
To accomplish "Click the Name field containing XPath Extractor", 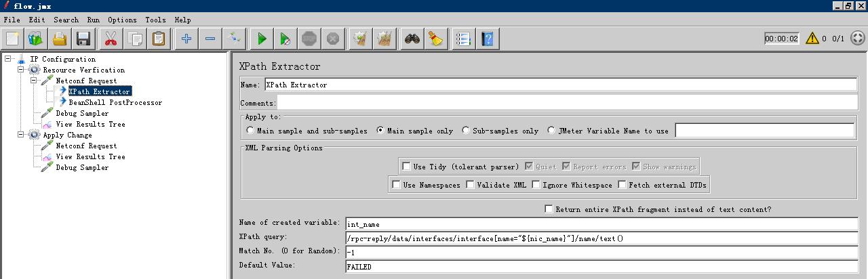I will click(x=561, y=85).
